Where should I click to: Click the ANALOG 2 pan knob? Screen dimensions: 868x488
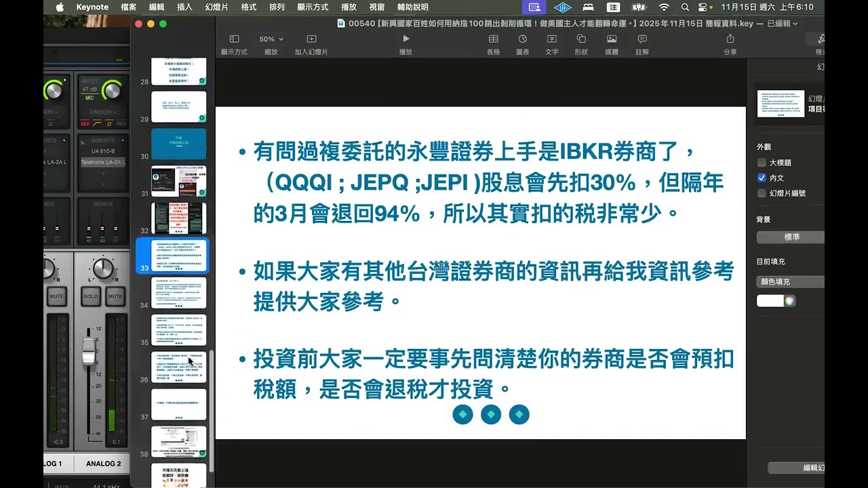tap(102, 269)
